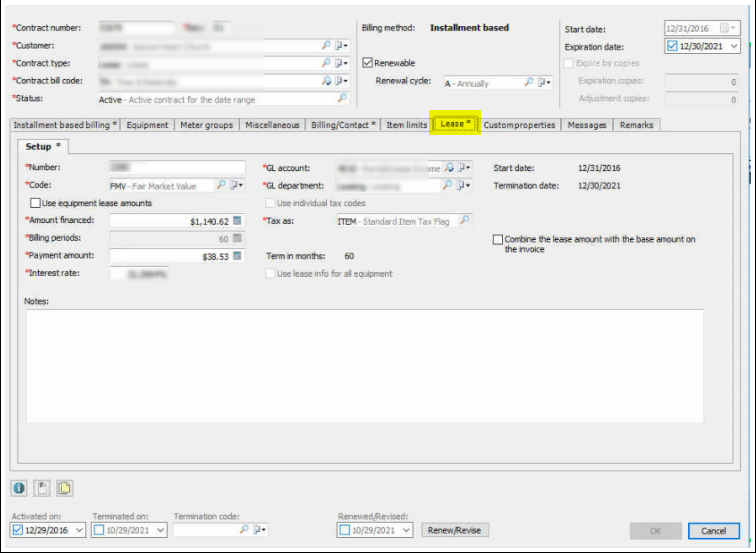The width and height of the screenshot is (756, 553).
Task: Click the Interest rate field
Action: [139, 274]
